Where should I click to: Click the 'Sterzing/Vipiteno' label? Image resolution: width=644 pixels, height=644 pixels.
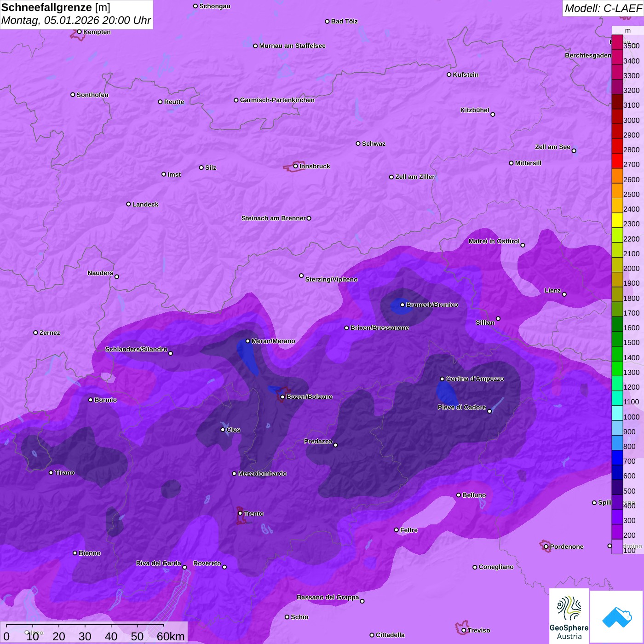[331, 279]
